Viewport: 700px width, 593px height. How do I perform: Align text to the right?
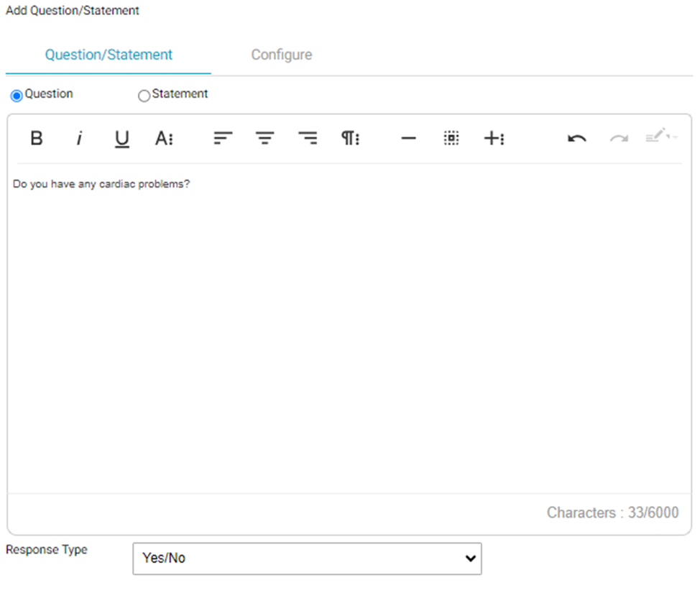(x=308, y=139)
